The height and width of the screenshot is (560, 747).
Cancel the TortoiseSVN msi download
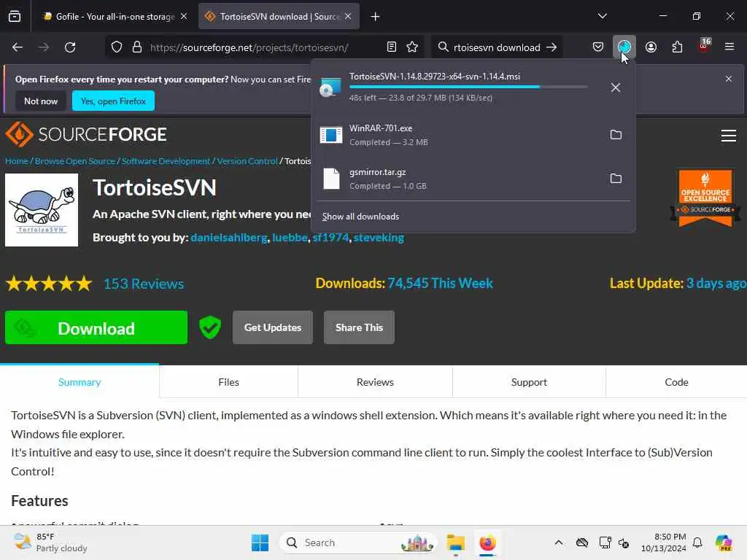click(616, 87)
